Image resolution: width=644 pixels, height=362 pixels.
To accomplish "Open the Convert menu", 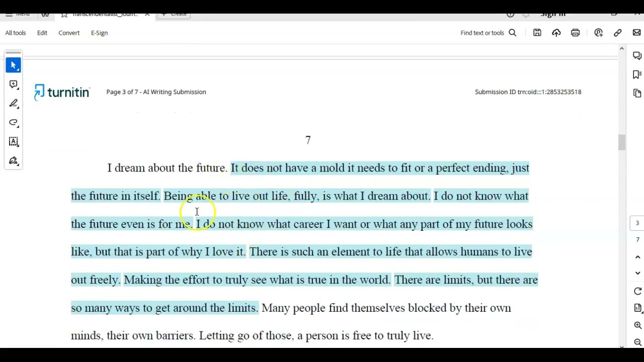I will (x=69, y=33).
